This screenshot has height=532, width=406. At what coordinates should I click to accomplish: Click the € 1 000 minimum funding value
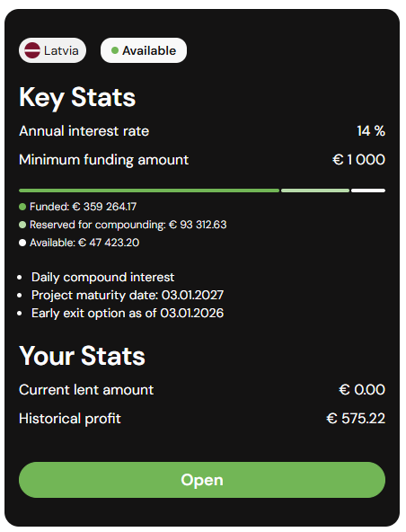(359, 159)
